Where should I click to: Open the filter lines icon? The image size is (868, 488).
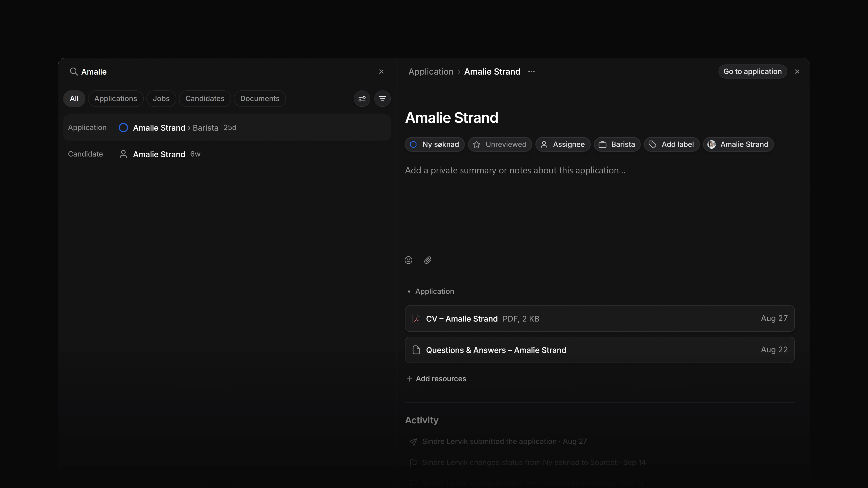pos(382,99)
